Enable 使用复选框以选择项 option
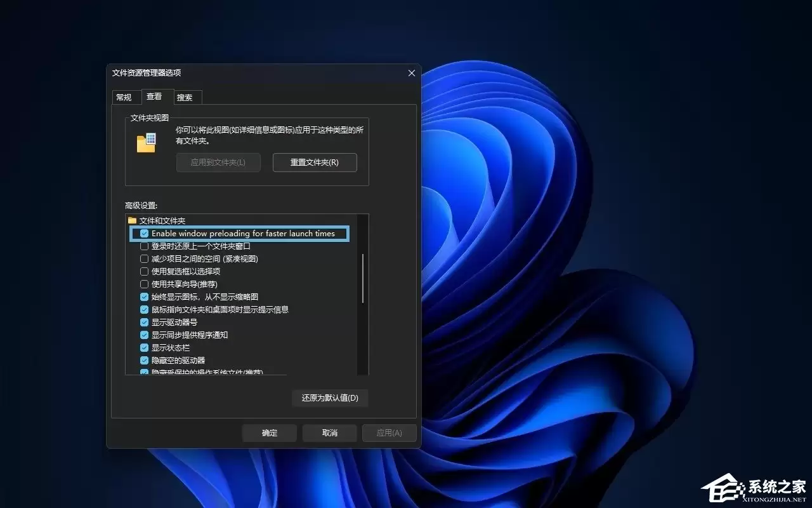812x508 pixels. (x=144, y=271)
